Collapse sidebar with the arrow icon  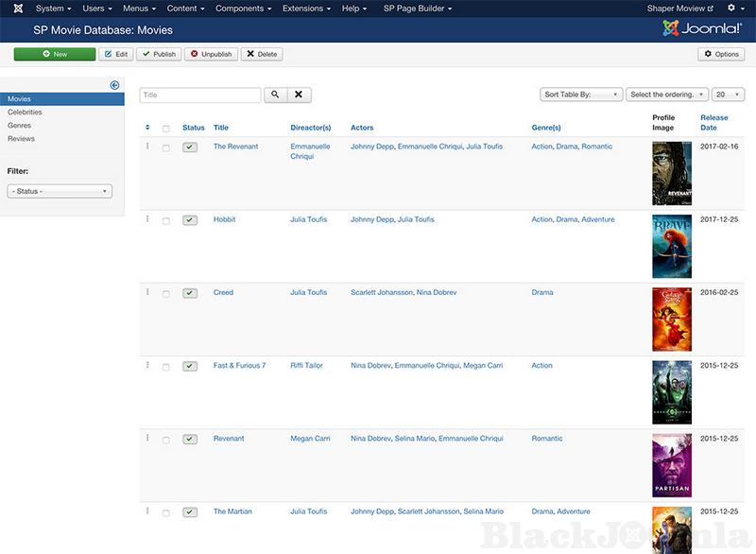click(114, 85)
